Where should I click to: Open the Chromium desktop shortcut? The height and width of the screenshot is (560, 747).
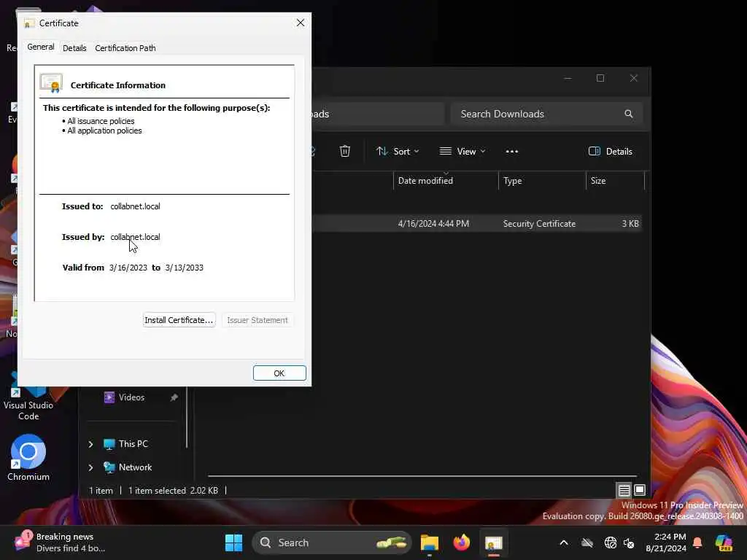click(28, 458)
